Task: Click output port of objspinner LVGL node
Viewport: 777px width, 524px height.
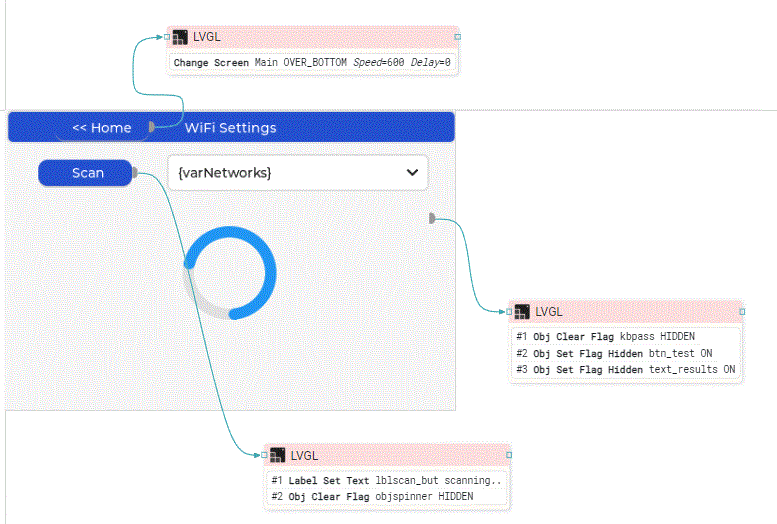Action: click(x=509, y=455)
